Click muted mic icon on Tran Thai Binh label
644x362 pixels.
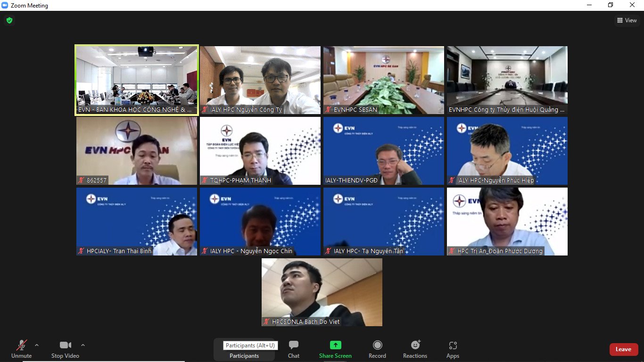coord(82,251)
